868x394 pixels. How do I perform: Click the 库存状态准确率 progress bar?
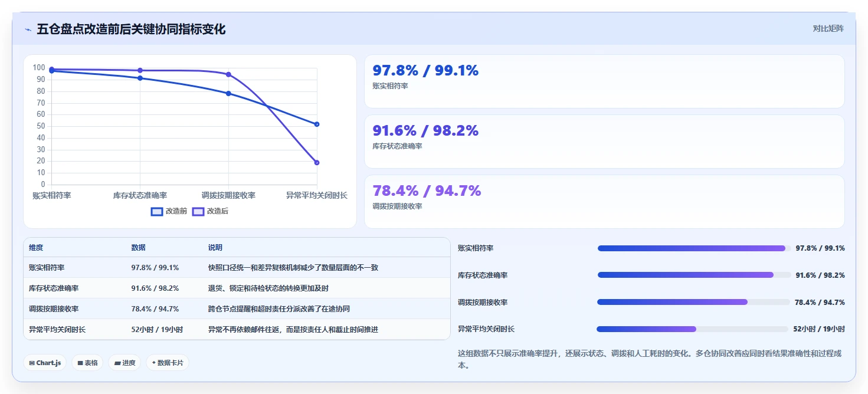[x=694, y=275]
